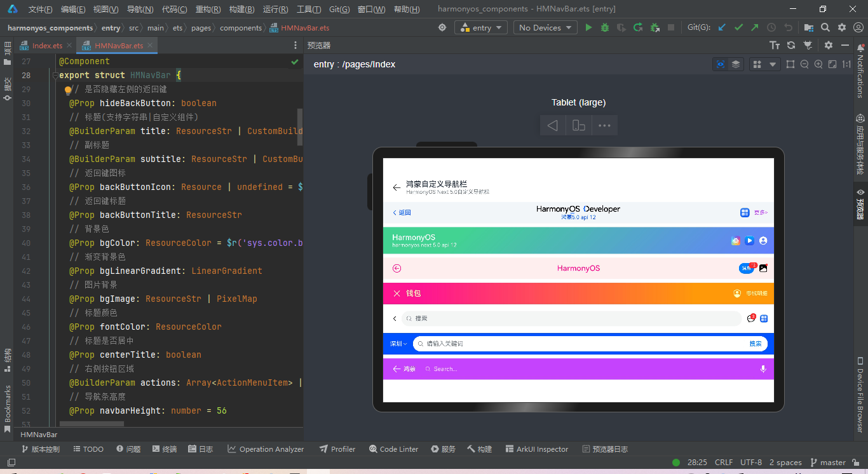
Task: Switch to the Index.ets editor tab
Action: [46, 46]
